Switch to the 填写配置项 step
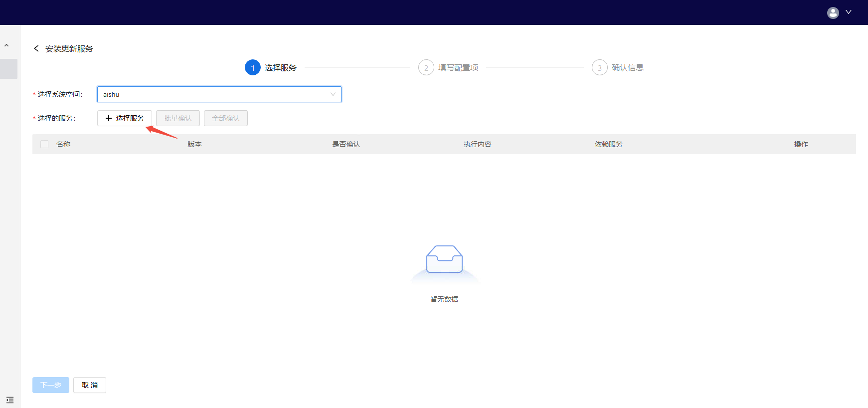This screenshot has width=868, height=408. pos(458,67)
